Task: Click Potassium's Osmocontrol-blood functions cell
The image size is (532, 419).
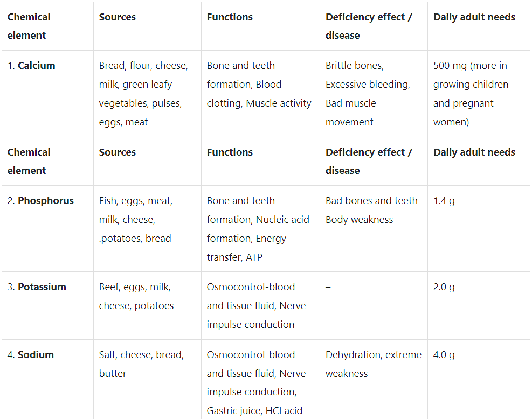Action: coord(256,305)
